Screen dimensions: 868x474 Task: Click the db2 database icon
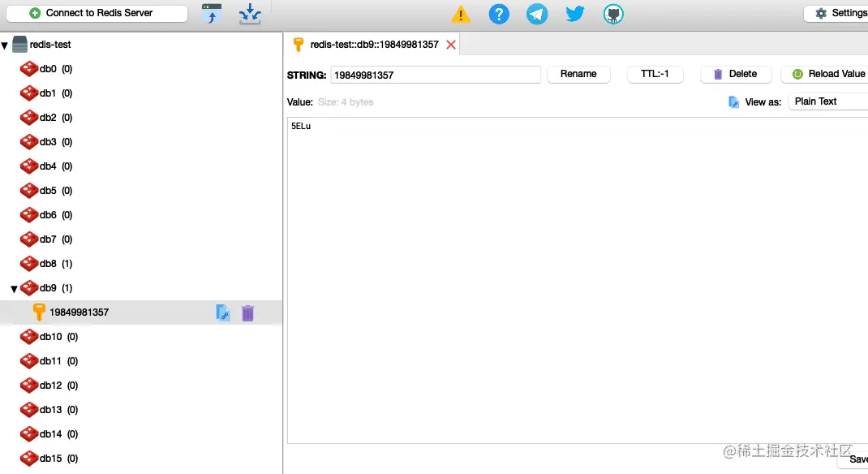pos(28,118)
